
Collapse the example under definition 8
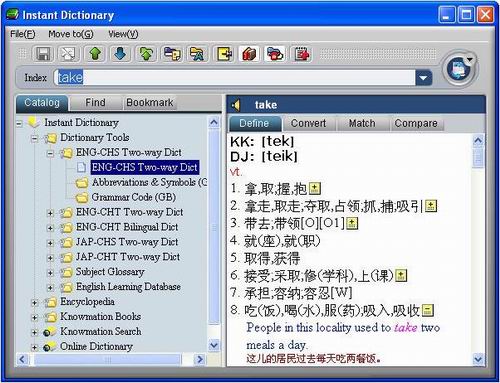click(x=428, y=310)
